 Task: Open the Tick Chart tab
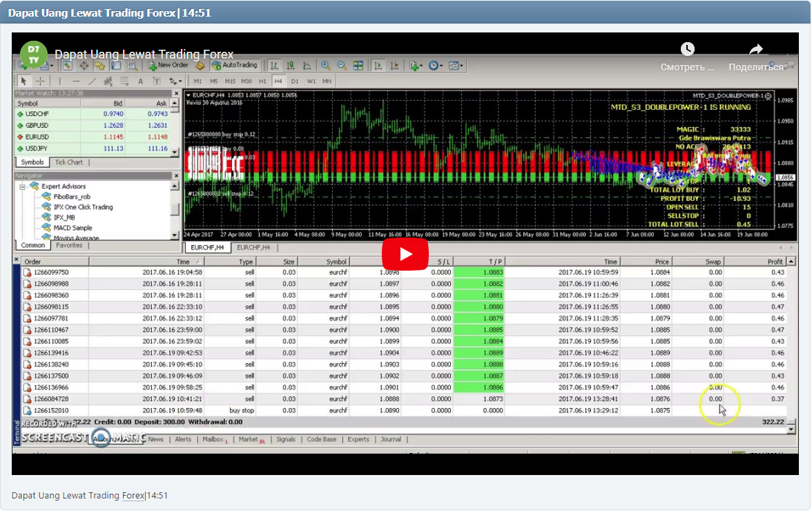click(x=69, y=162)
